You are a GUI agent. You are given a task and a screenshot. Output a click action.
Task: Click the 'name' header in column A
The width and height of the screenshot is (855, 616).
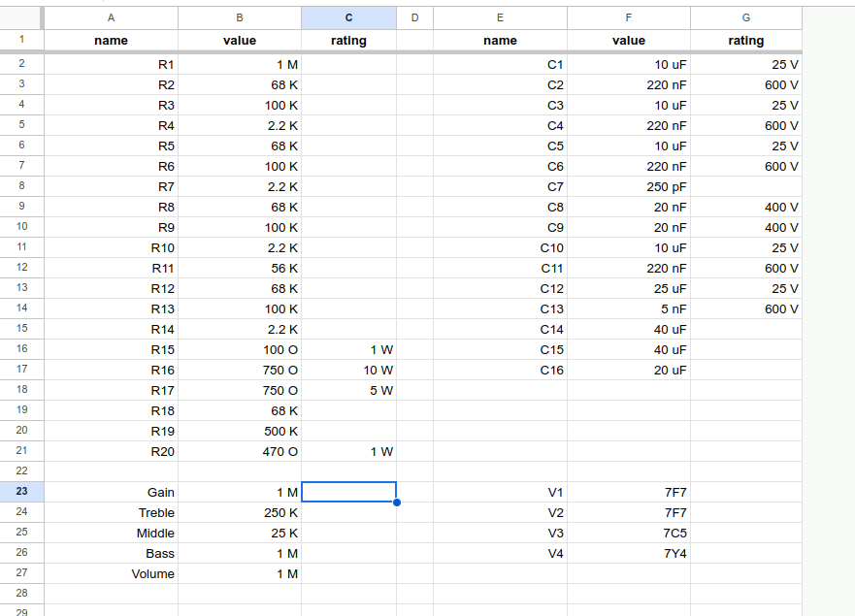click(111, 41)
